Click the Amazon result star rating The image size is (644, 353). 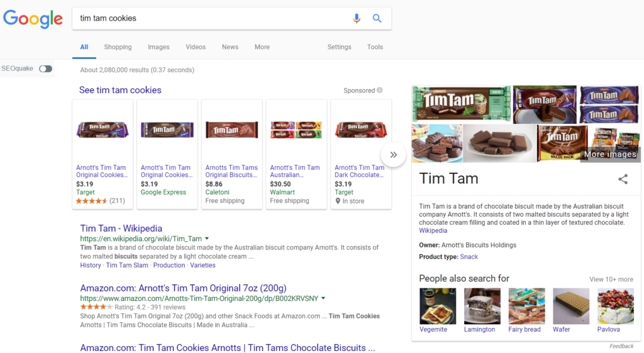(96, 307)
